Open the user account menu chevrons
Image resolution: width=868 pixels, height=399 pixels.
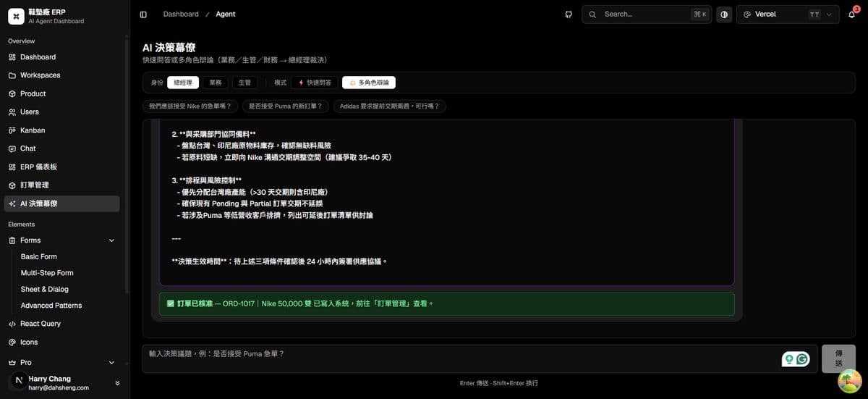coord(117,383)
